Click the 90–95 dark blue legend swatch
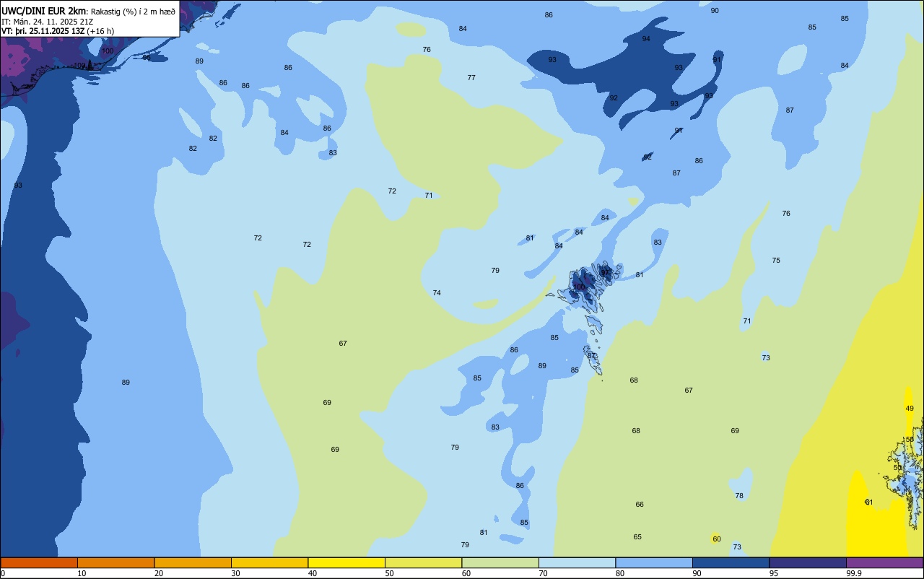924x579 pixels. pos(731,562)
